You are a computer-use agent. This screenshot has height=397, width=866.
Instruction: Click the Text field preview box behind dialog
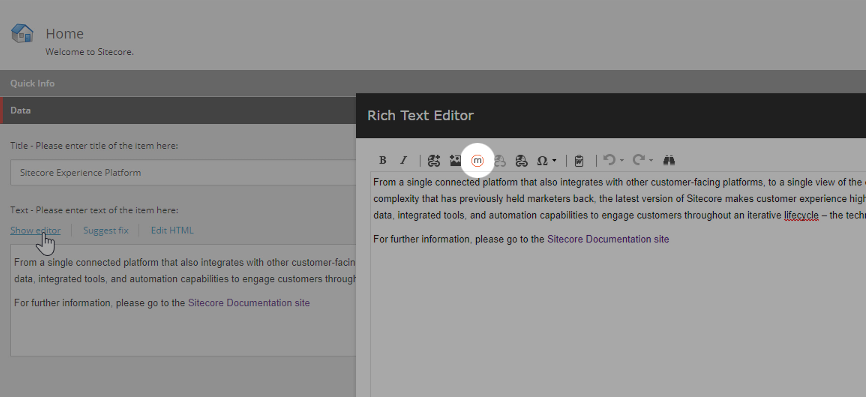point(183,300)
